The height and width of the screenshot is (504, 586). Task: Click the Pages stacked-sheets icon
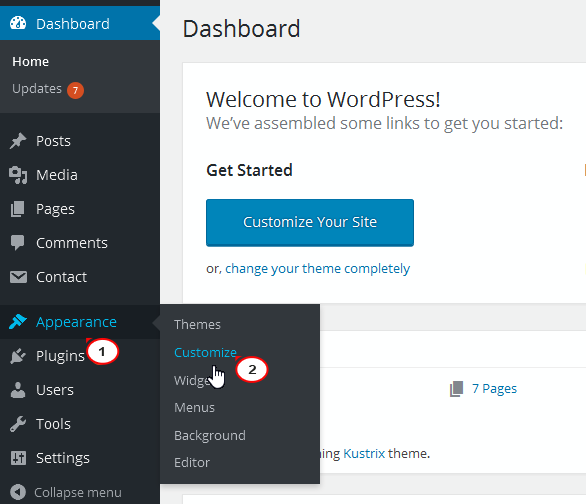click(18, 209)
